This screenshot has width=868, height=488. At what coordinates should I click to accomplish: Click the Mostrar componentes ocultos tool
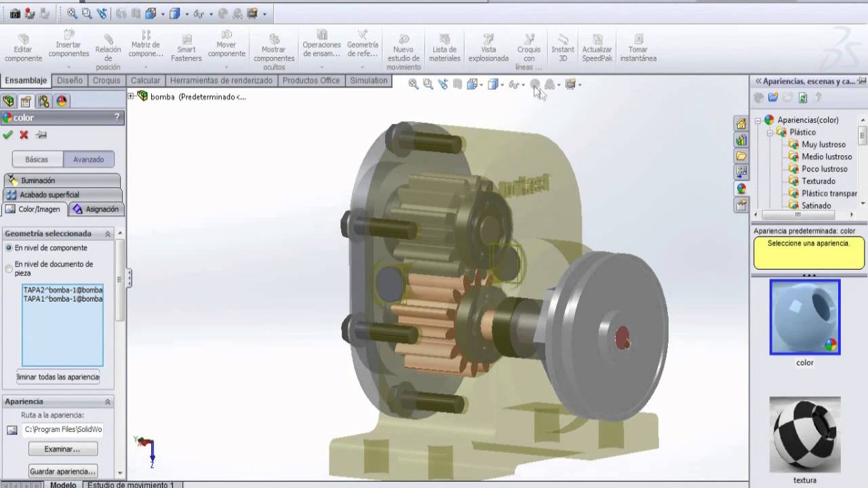pyautogui.click(x=274, y=52)
